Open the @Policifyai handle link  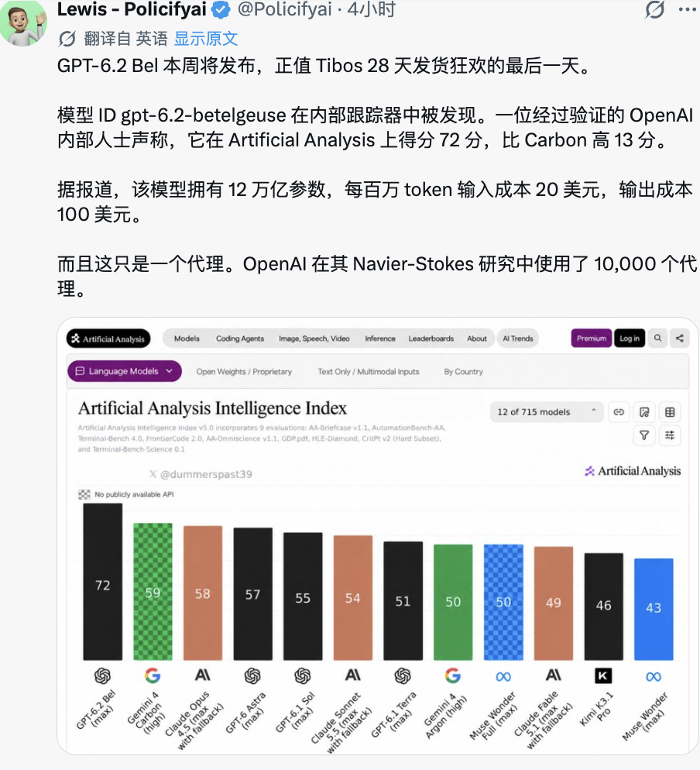coord(285,9)
